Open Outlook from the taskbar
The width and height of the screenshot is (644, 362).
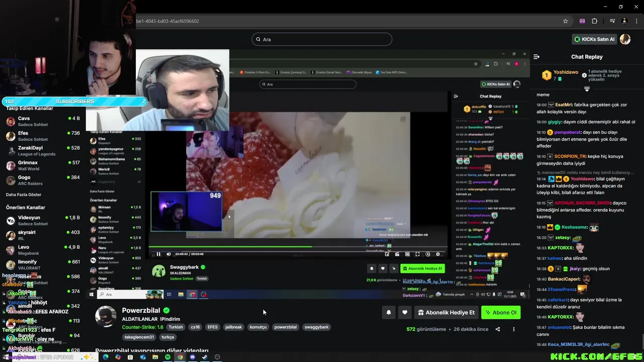point(143,357)
